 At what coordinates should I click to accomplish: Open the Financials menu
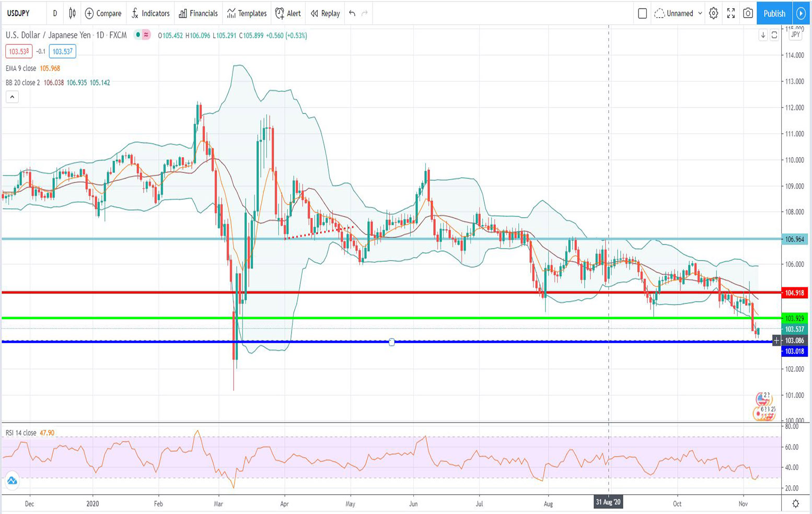click(198, 14)
